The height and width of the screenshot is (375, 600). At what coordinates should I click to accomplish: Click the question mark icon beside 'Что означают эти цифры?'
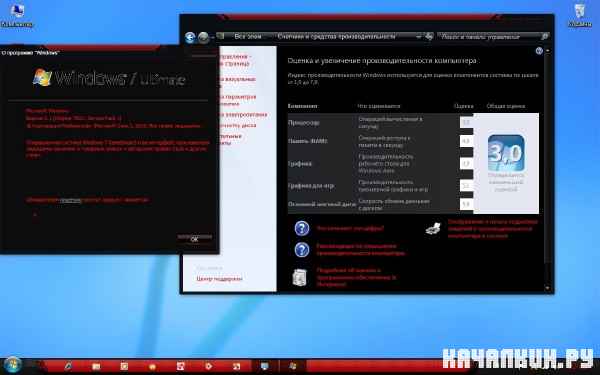[x=302, y=228]
